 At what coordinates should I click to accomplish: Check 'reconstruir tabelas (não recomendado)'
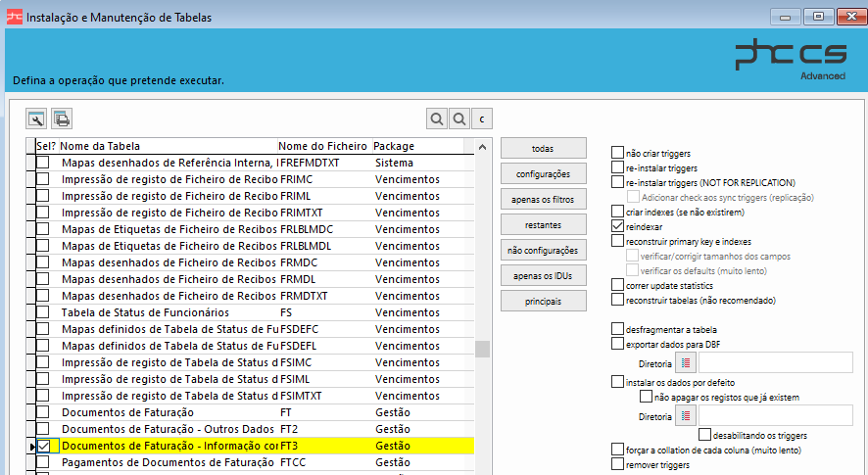pos(618,300)
